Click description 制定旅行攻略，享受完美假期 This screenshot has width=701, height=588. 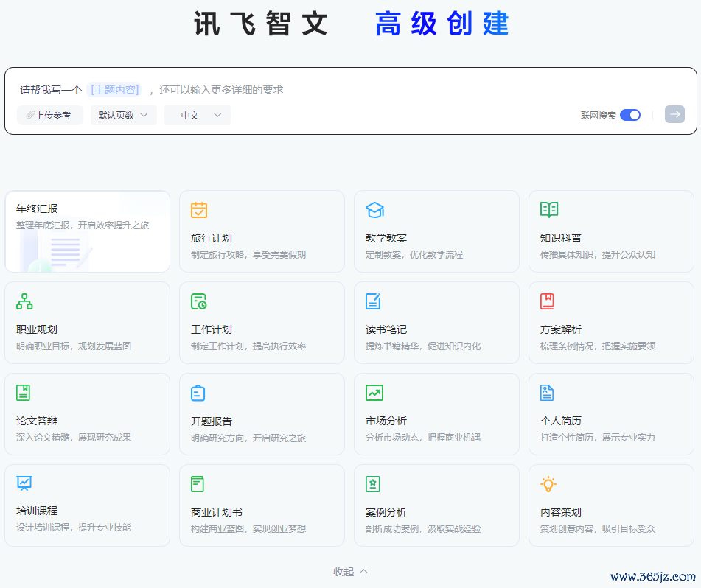click(x=248, y=255)
